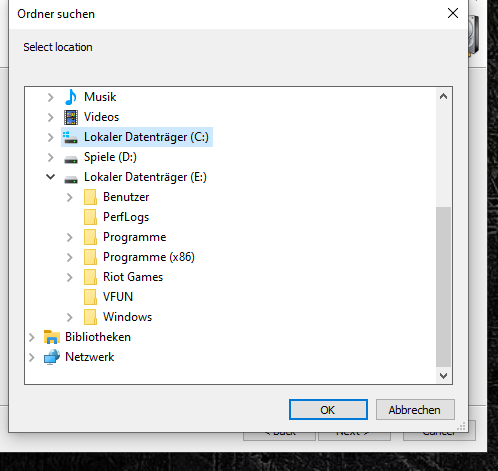Select the Programme folder label
Screen dimensions: 498x471
pos(135,237)
